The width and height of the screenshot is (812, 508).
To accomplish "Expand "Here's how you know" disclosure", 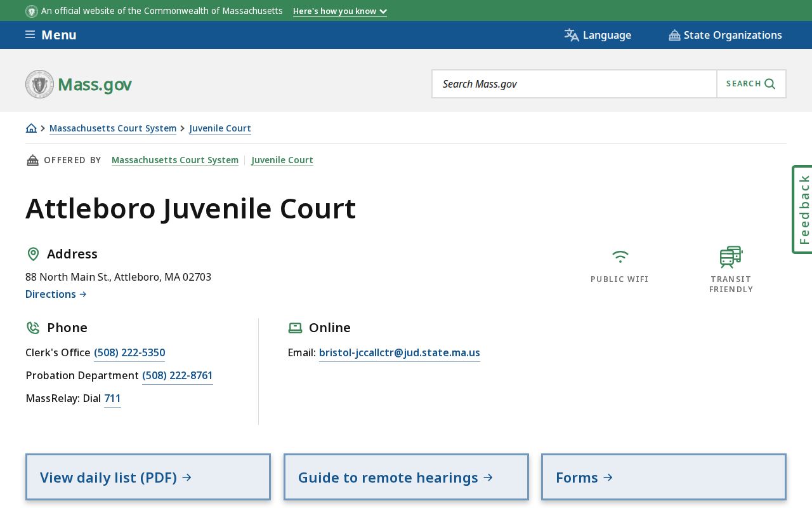I will [340, 11].
